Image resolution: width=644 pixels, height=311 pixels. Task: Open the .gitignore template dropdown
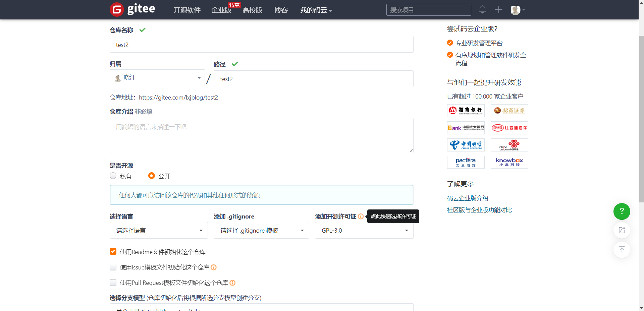tap(261, 231)
